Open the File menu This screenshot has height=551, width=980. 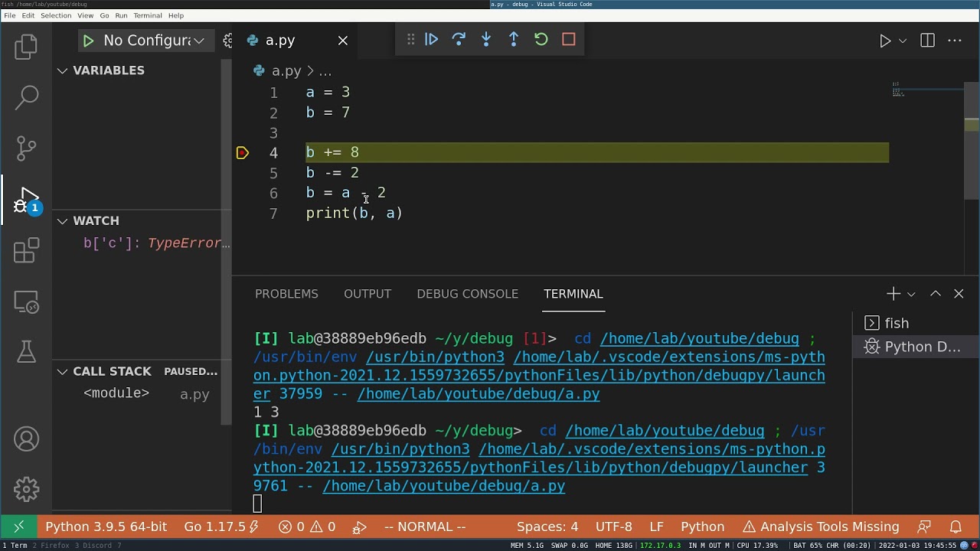10,15
